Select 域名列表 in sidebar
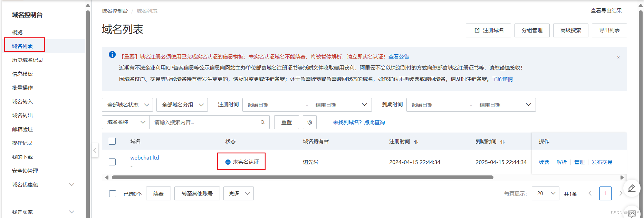This screenshot has width=644, height=218. 22,46
